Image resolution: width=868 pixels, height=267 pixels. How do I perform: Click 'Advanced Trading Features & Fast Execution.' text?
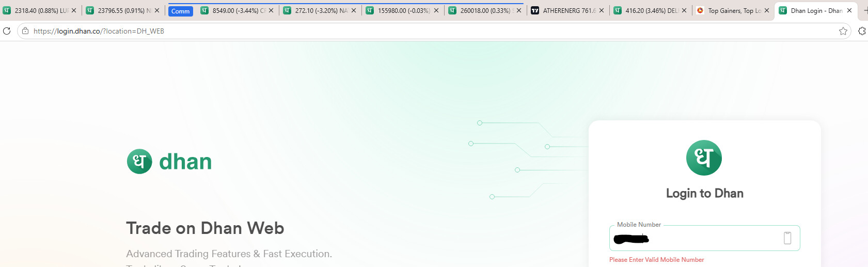tap(229, 254)
